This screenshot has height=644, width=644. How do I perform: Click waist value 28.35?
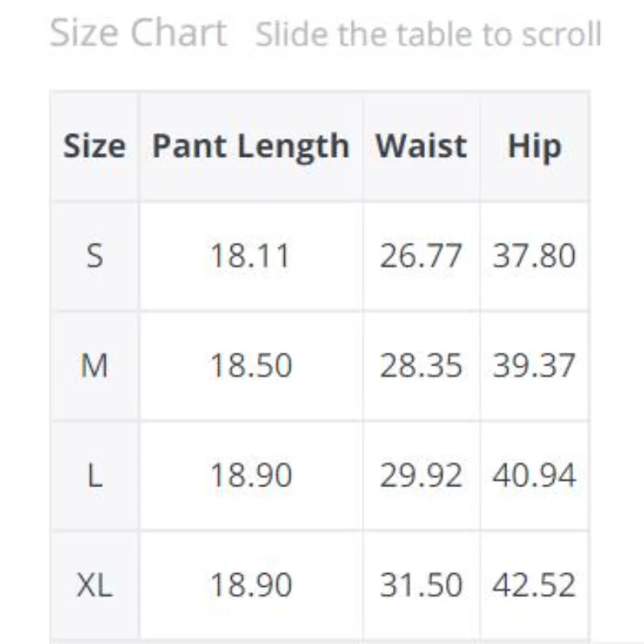pos(421,366)
